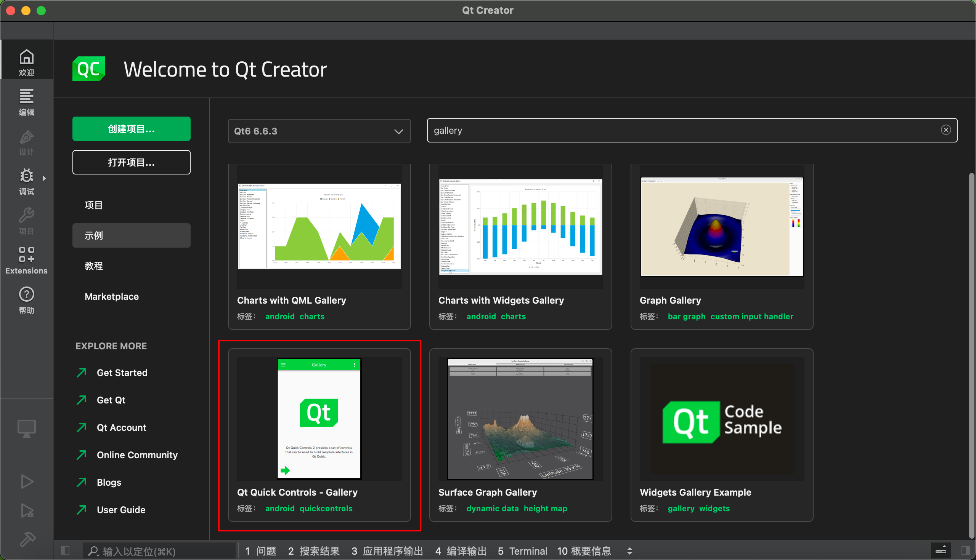Click the 'custom input handler' tag
This screenshot has height=560, width=976.
coord(751,317)
